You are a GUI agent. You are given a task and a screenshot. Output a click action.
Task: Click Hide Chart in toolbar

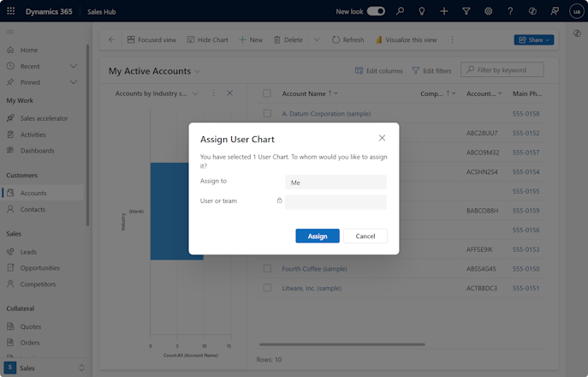point(207,39)
